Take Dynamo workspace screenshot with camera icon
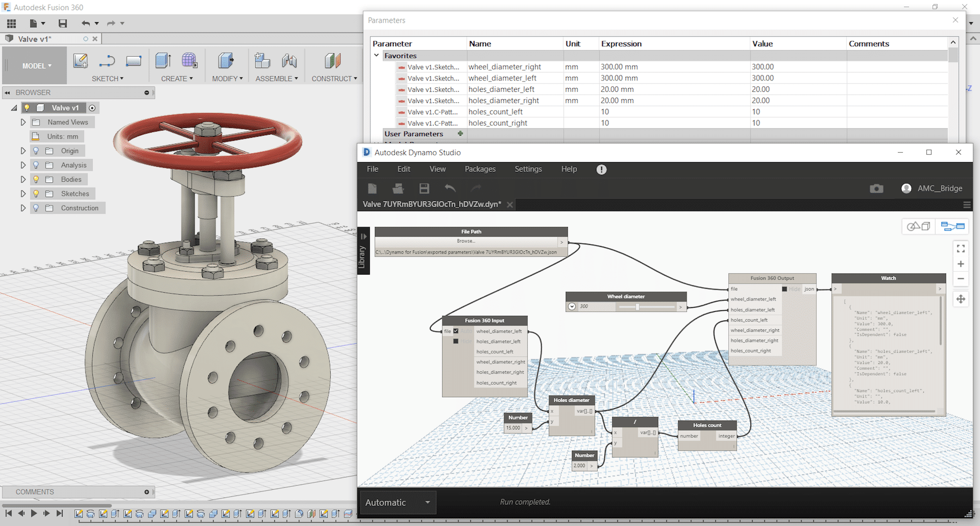980x526 pixels. [876, 188]
